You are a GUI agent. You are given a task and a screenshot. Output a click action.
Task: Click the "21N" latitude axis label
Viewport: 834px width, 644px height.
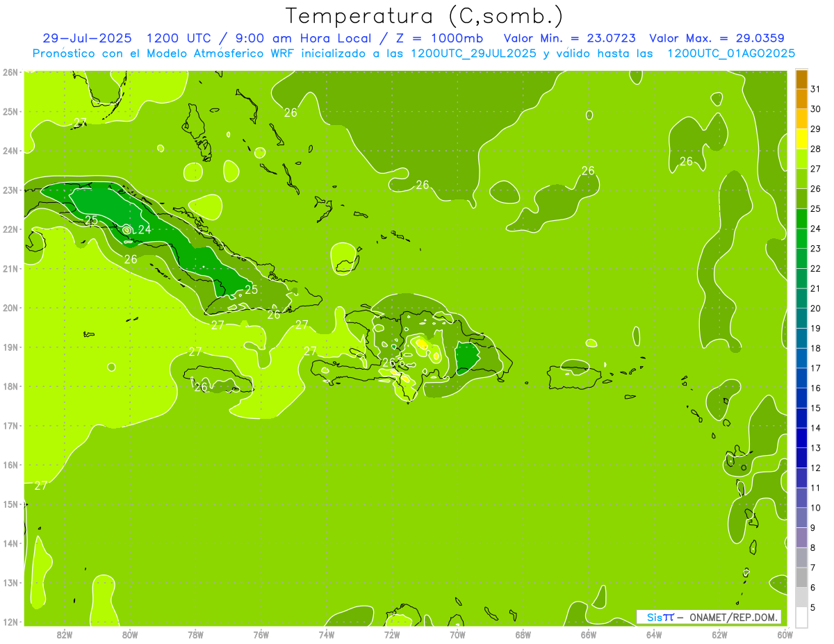click(x=10, y=269)
